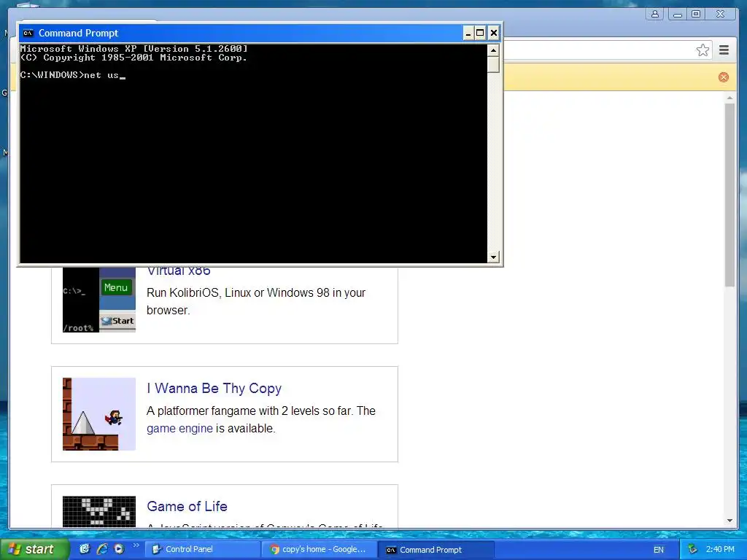Launch Internet Explorer from quick launch

pyautogui.click(x=102, y=549)
